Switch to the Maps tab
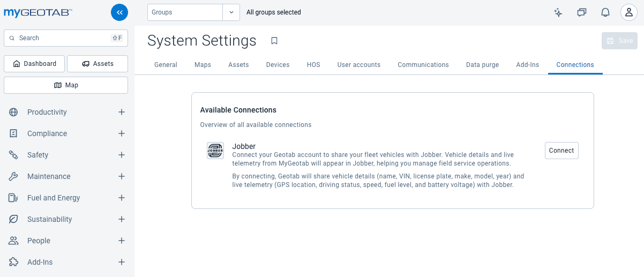The width and height of the screenshot is (644, 277). (203, 65)
